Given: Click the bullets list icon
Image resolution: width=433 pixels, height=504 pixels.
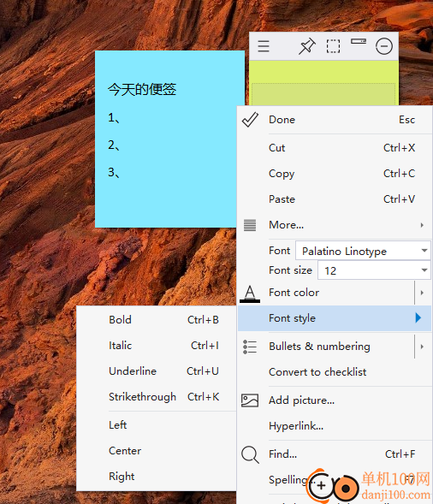Looking at the screenshot, I should [x=250, y=347].
